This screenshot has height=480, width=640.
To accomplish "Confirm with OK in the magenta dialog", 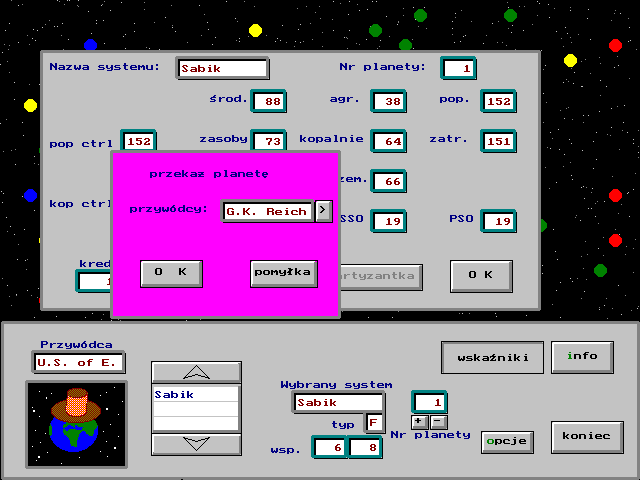I will pos(171,273).
